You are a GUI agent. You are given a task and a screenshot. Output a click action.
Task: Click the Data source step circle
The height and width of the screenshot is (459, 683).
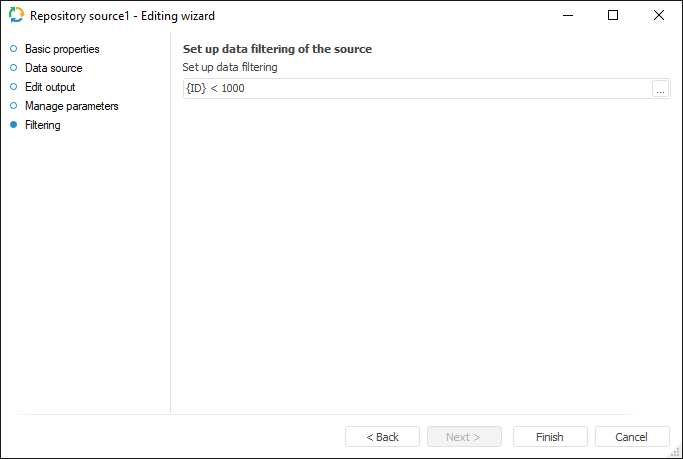tap(13, 68)
